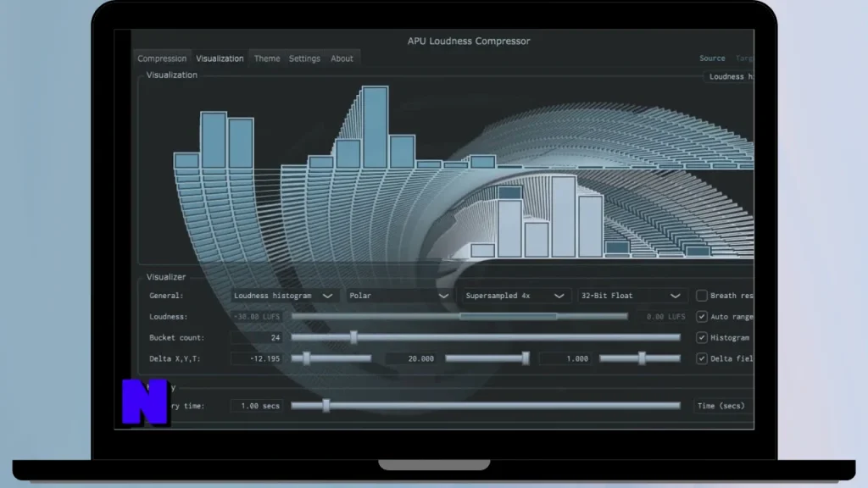
Task: Click the Bucket count slider handle
Action: 353,337
